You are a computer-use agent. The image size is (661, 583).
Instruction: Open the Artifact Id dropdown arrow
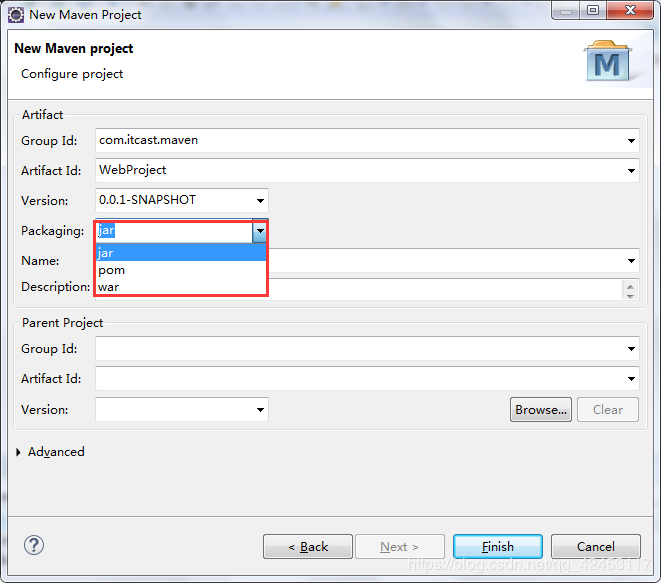[x=631, y=171]
